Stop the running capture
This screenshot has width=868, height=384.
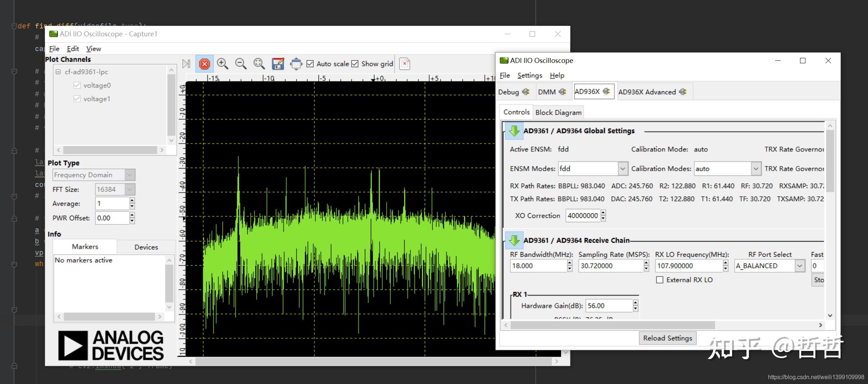[204, 64]
